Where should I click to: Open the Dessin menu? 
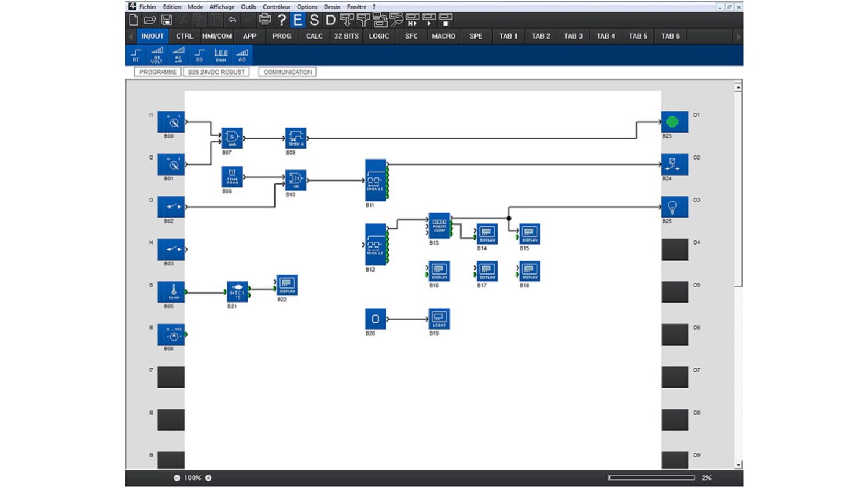click(332, 7)
